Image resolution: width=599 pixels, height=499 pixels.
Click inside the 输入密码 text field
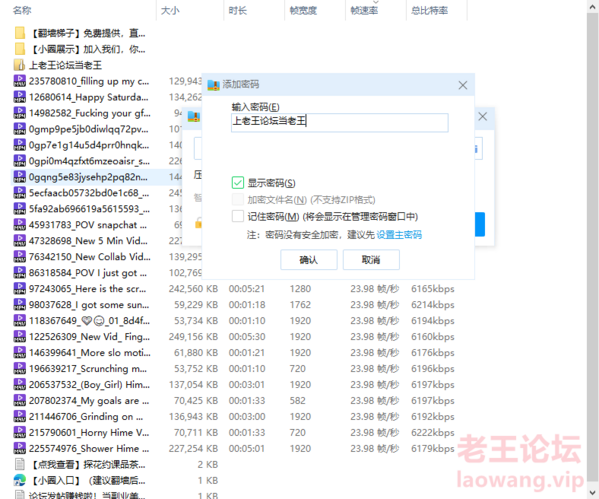[340, 122]
